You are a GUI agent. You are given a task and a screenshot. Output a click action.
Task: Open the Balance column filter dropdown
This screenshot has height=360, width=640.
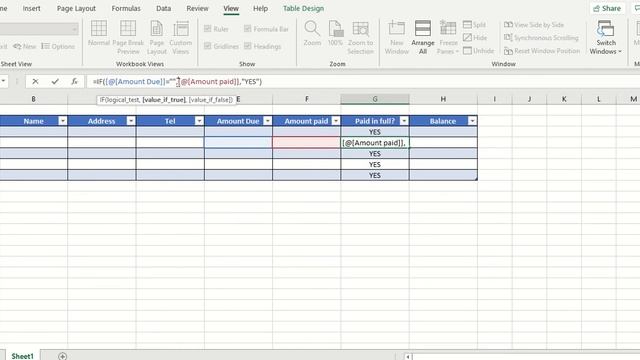(x=472, y=121)
